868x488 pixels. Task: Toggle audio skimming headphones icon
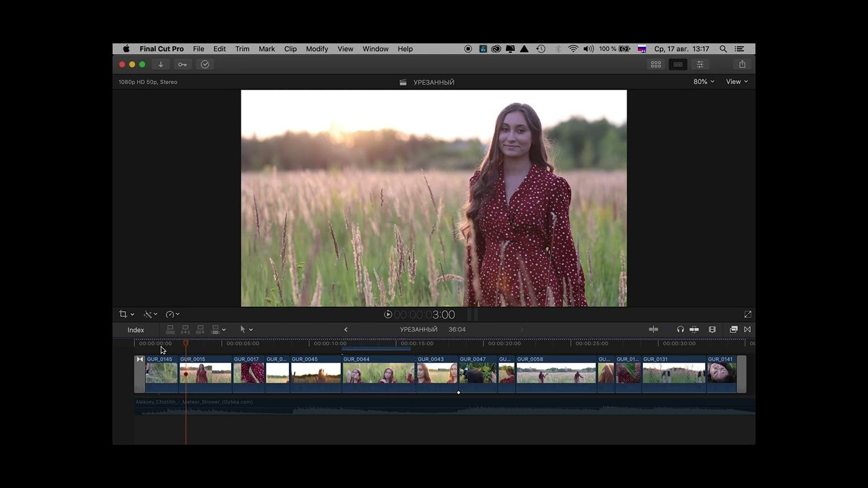(680, 329)
